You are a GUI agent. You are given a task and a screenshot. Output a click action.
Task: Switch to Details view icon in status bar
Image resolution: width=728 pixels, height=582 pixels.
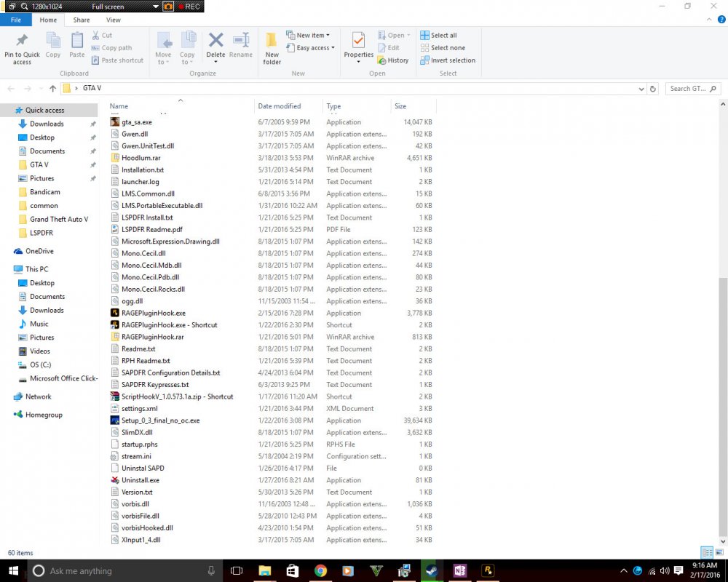pyautogui.click(x=707, y=552)
